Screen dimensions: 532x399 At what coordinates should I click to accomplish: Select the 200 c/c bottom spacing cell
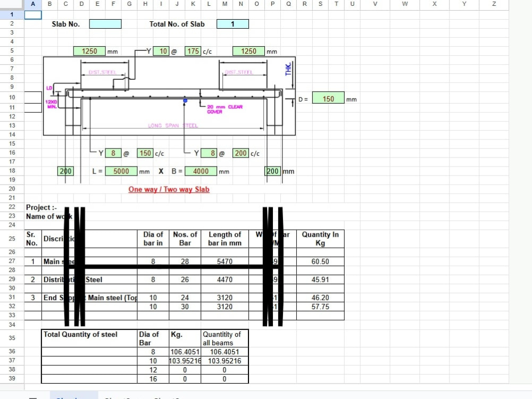tap(240, 153)
